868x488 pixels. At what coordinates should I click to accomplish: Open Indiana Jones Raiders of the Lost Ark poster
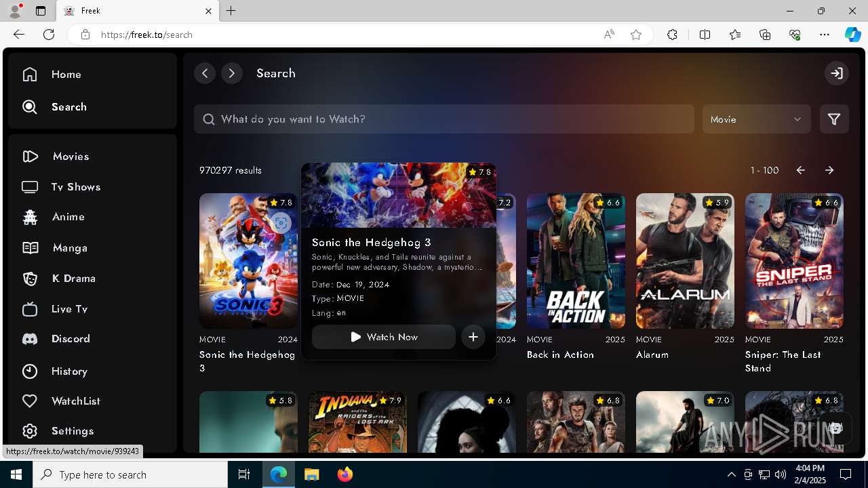point(357,422)
